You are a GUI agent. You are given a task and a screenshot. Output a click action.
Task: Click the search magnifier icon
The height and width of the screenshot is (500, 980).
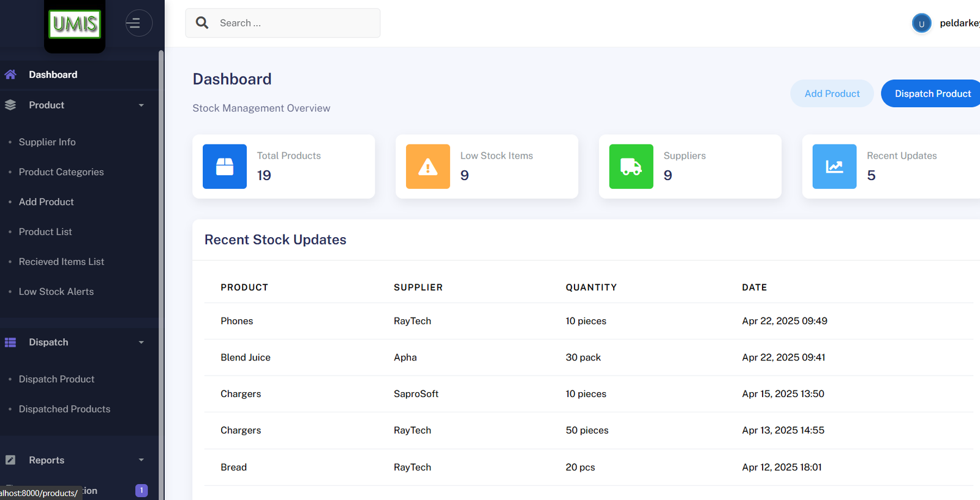tap(202, 23)
